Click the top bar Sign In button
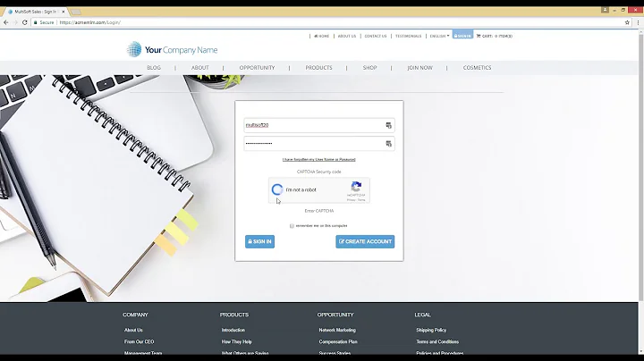The height and width of the screenshot is (361, 644). [x=463, y=35]
